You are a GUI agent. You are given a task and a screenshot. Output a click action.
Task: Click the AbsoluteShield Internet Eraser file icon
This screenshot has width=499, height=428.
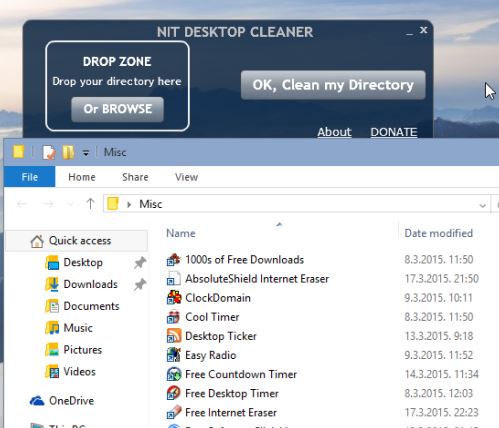click(174, 279)
